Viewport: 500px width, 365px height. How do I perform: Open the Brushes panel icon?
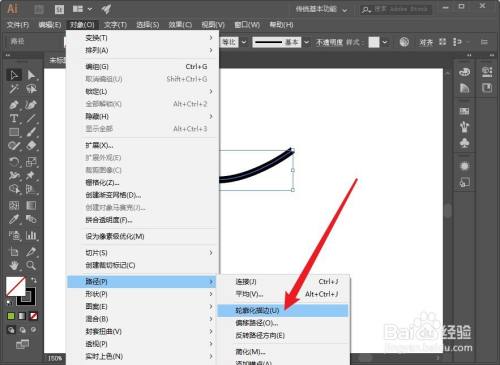click(x=464, y=127)
